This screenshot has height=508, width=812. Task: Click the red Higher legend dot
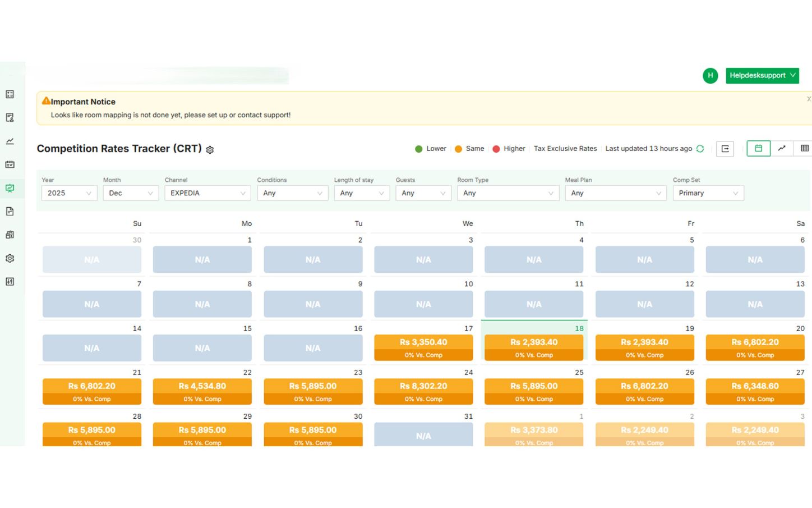(496, 149)
